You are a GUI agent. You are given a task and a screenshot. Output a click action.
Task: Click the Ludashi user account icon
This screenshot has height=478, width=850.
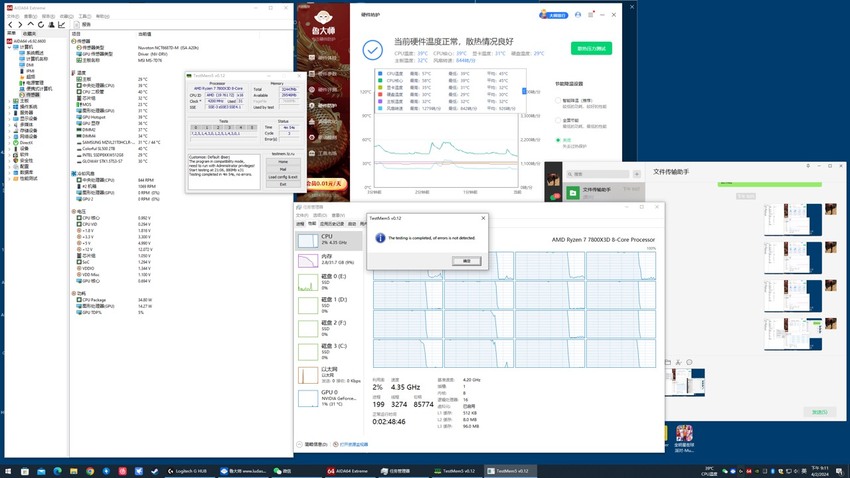[x=578, y=15]
